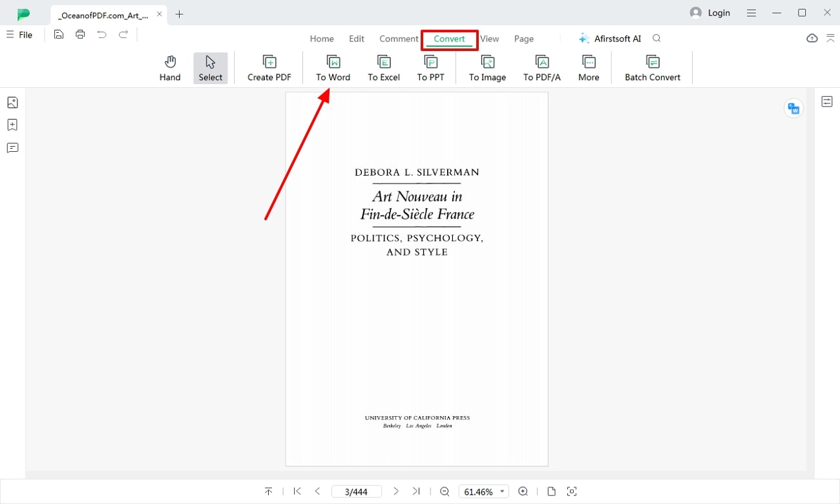This screenshot has width=840, height=504.
Task: Switch single page view mode
Action: pyautogui.click(x=551, y=492)
